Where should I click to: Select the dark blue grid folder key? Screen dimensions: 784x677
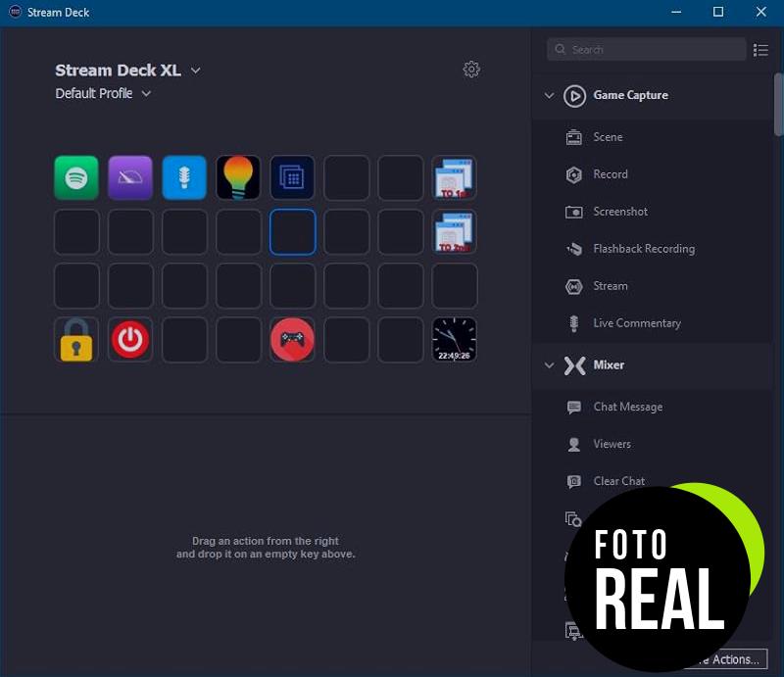point(292,178)
